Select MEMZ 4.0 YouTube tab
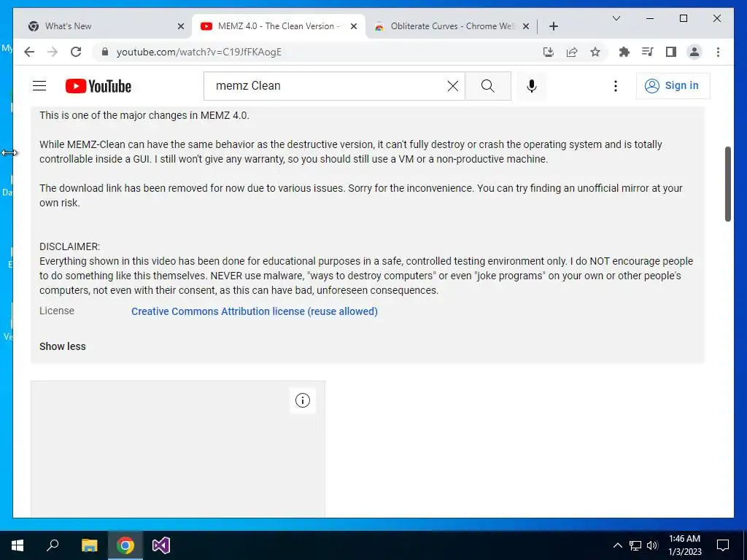The image size is (747, 560). pyautogui.click(x=279, y=26)
